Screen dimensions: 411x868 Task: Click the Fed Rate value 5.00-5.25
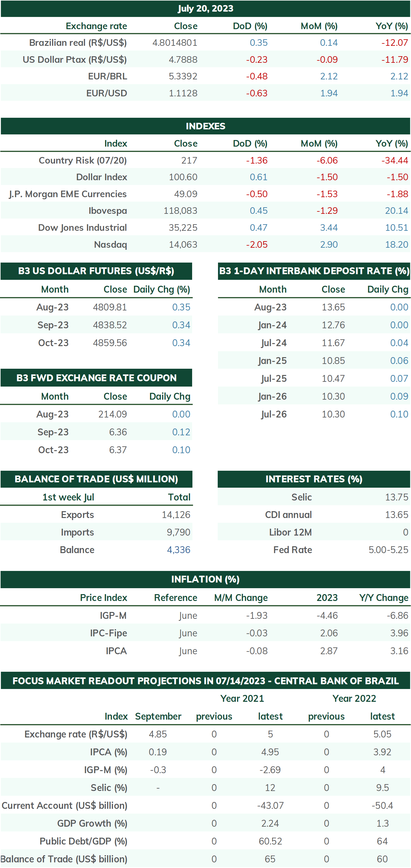click(x=388, y=550)
